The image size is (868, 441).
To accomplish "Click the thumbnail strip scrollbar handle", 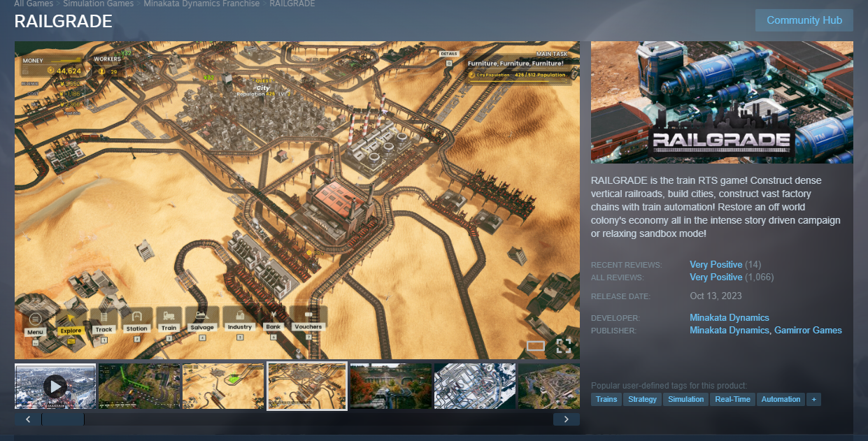I will (63, 419).
